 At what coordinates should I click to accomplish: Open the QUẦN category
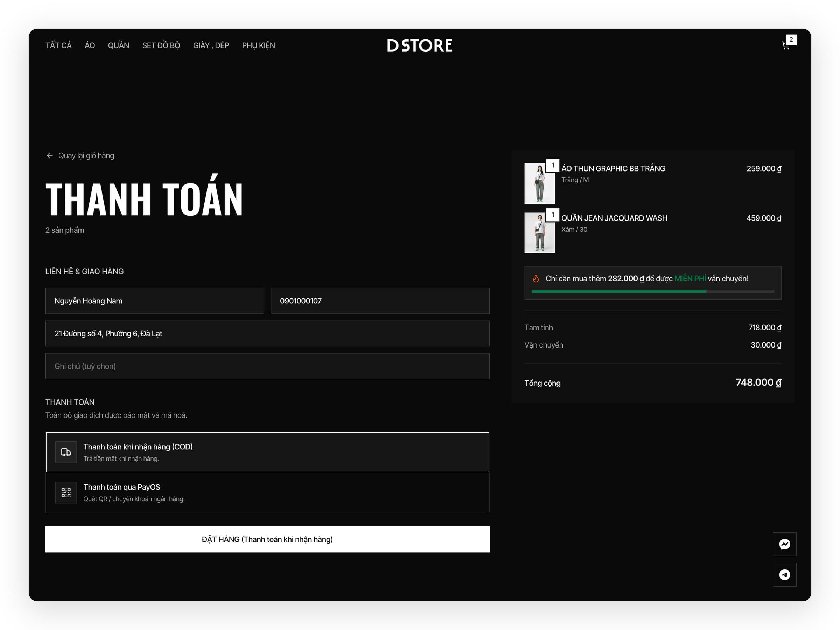[x=119, y=45]
